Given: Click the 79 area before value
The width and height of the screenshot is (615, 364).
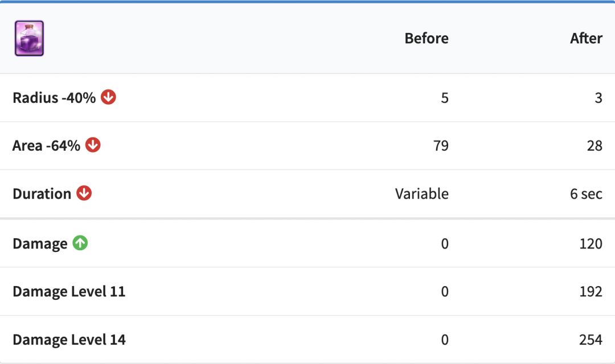Looking at the screenshot, I should coord(440,146).
